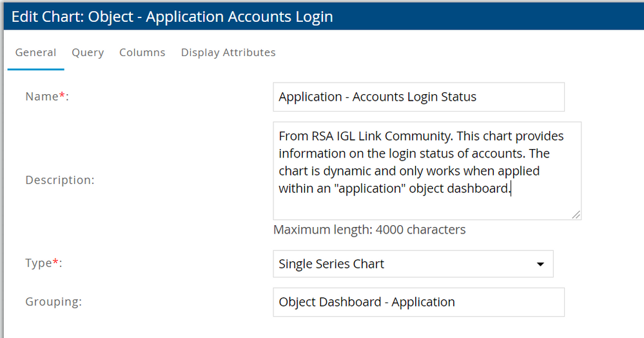
Task: Open the Type dropdown arrow
Action: click(540, 264)
